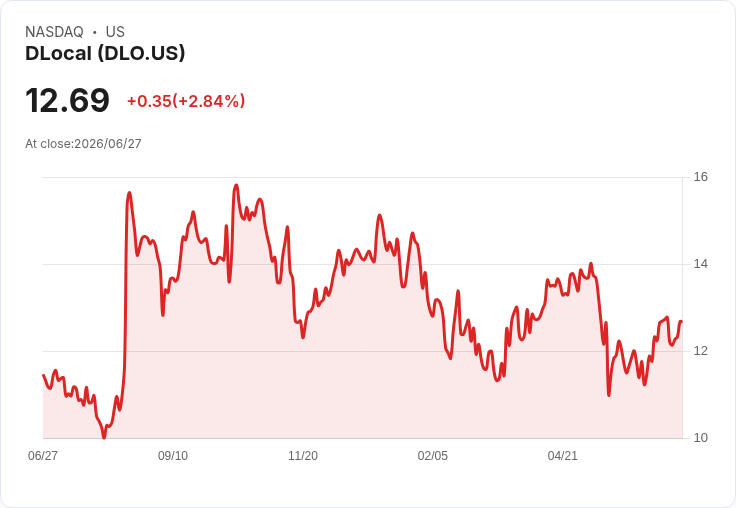This screenshot has height=508, width=736.
Task: Click the 11/20 x-axis date label
Action: click(303, 456)
